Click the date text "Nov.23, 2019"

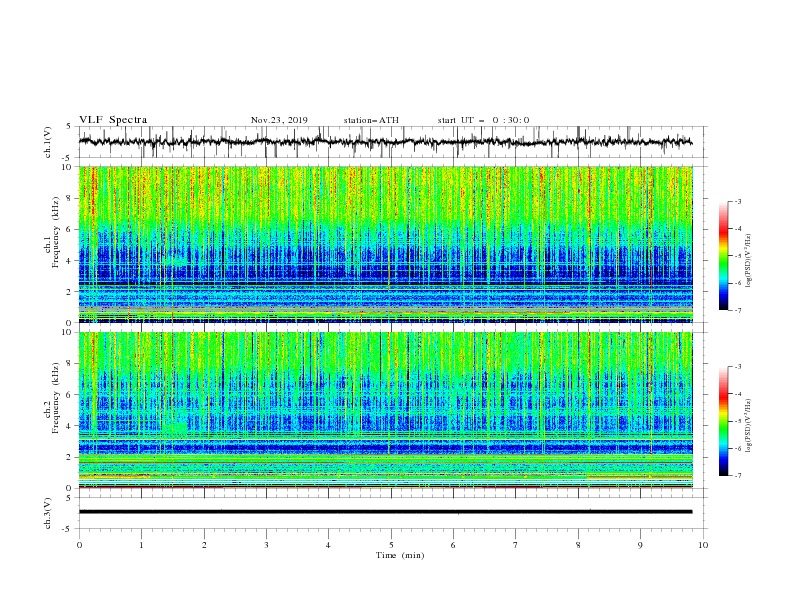[x=279, y=120]
